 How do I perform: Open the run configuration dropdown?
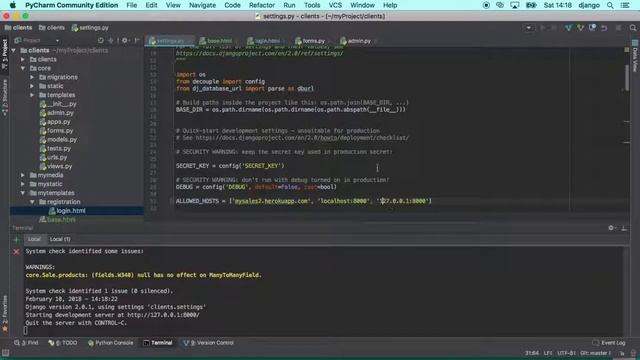tap(528, 28)
